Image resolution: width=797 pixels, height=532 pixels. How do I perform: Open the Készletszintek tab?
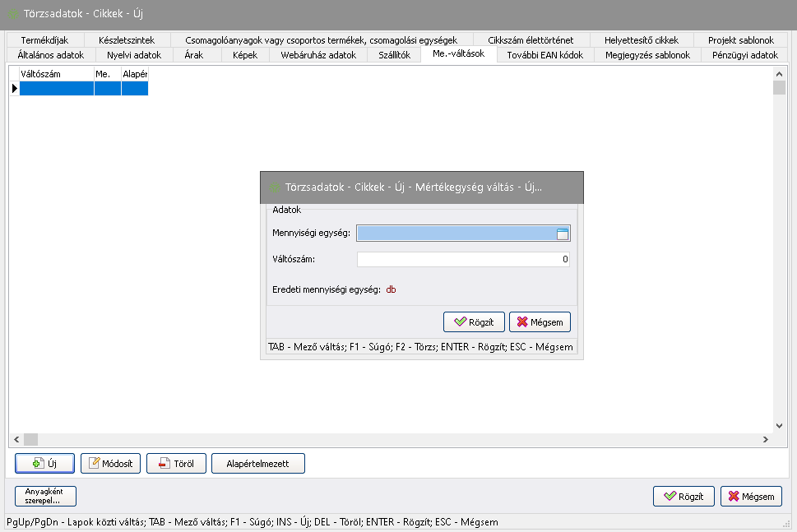point(126,39)
